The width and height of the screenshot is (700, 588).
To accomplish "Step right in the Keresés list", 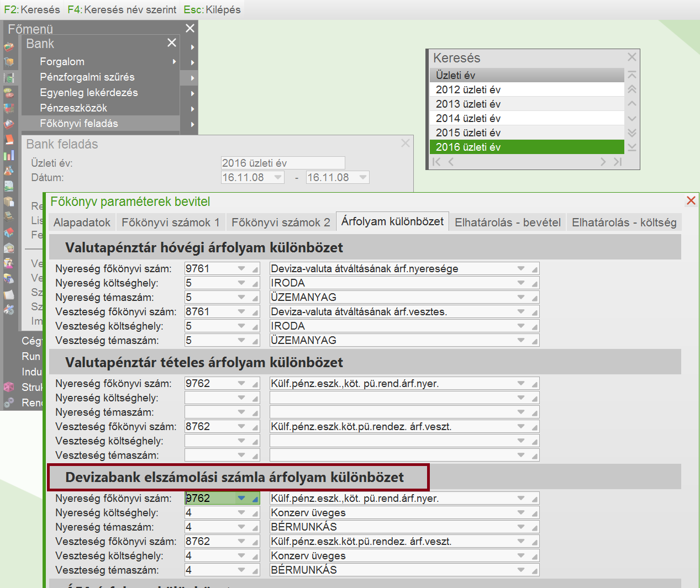I will click(x=603, y=161).
